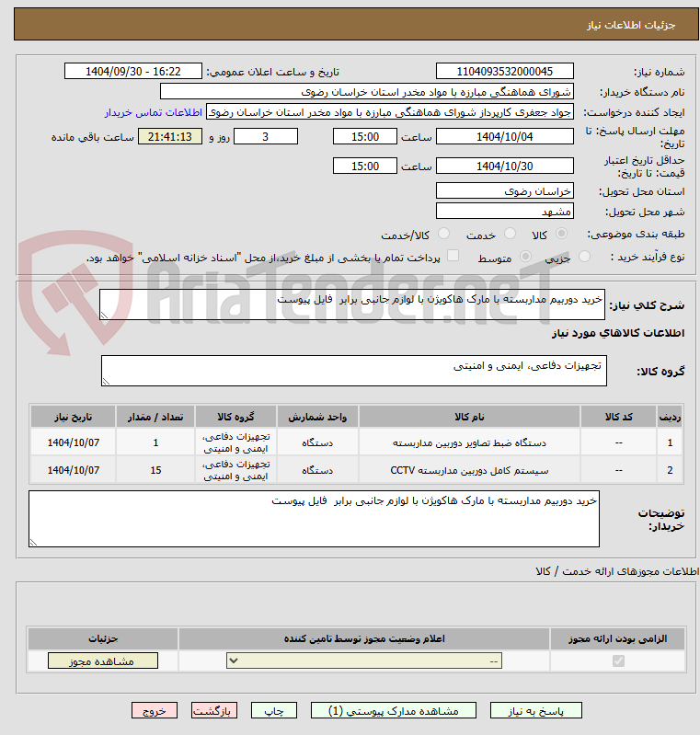Select the کالا radio button
The height and width of the screenshot is (735, 700).
pyautogui.click(x=561, y=234)
